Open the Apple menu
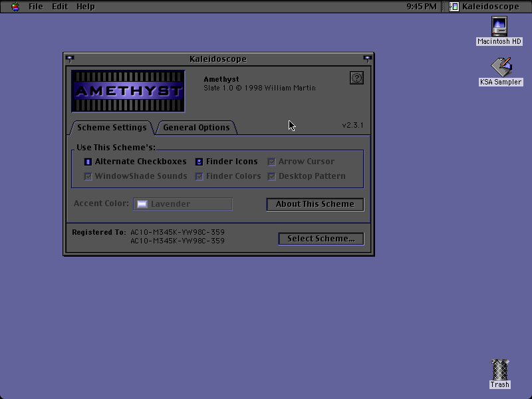This screenshot has width=532, height=399. coord(15,7)
